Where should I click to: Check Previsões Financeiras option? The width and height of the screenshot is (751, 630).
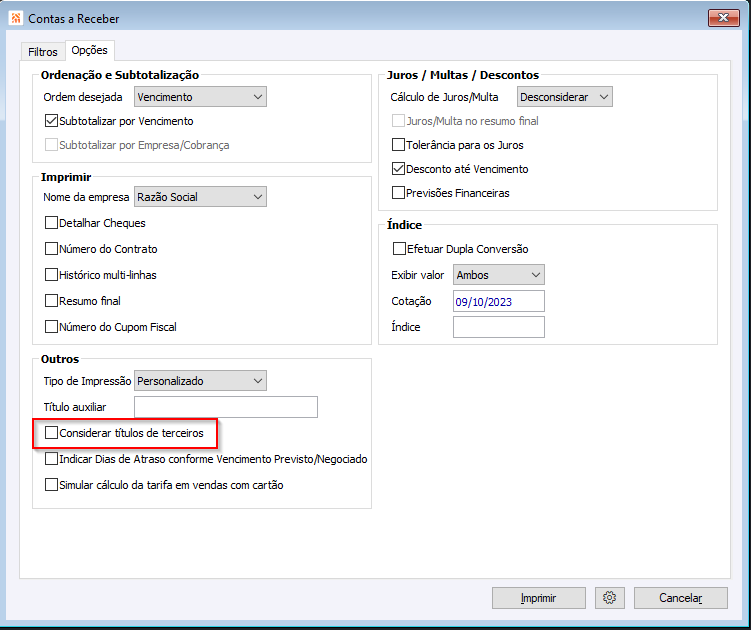[398, 193]
